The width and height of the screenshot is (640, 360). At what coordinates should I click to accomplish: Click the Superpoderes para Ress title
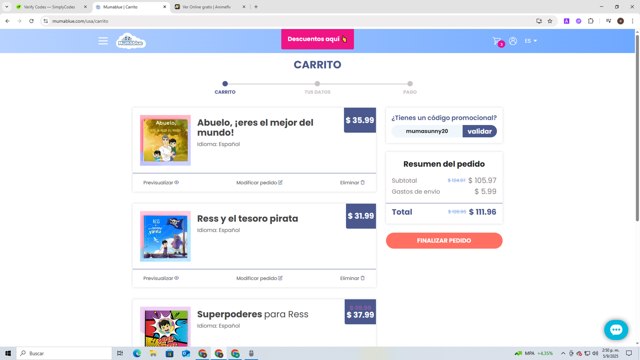click(253, 314)
